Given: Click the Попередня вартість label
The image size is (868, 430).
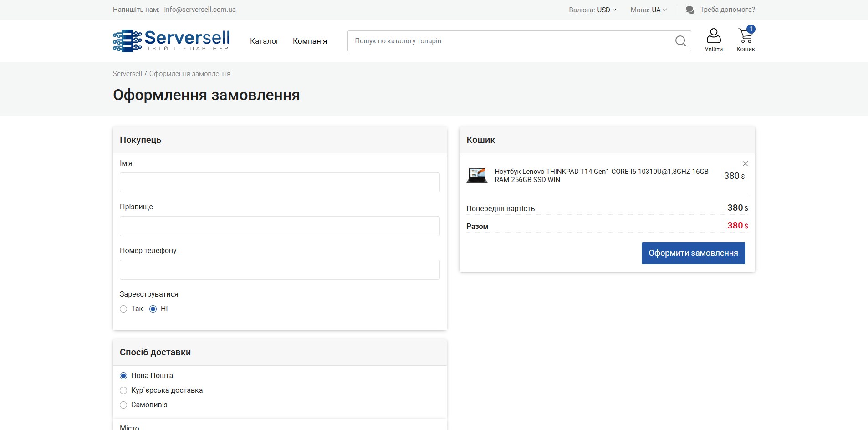Looking at the screenshot, I should (x=500, y=208).
